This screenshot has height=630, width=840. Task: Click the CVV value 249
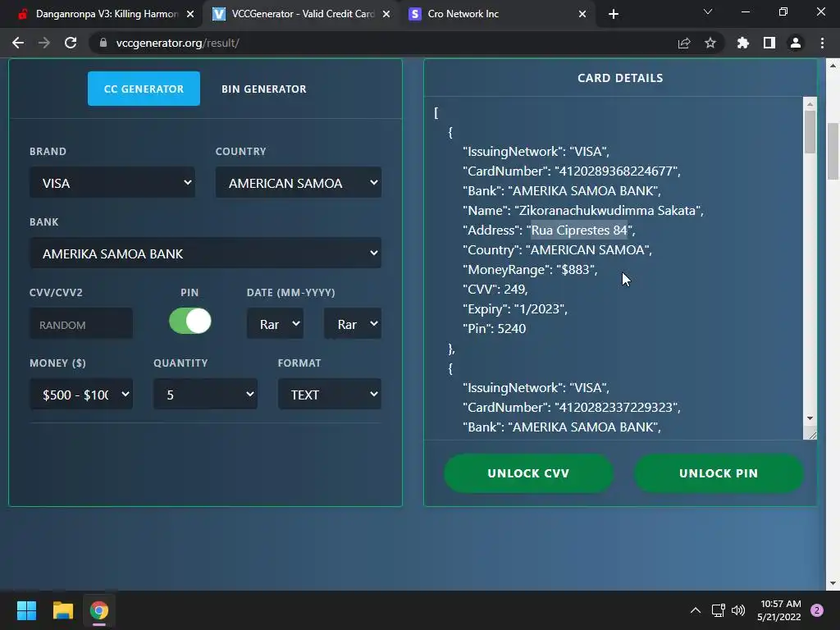coord(514,290)
